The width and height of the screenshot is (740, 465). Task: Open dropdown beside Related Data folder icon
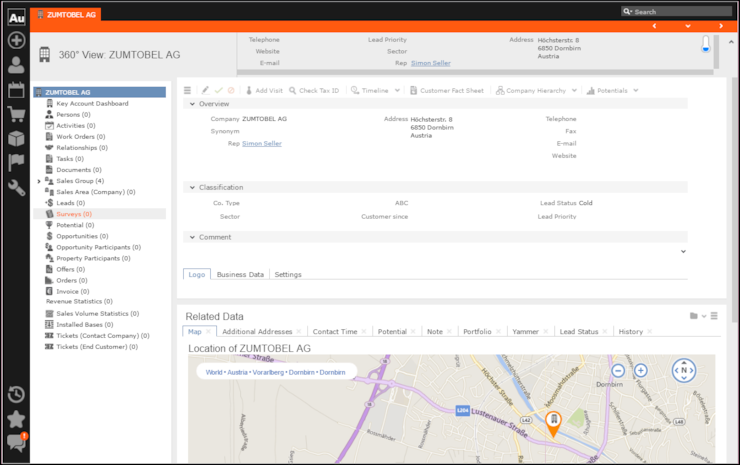[x=704, y=316]
